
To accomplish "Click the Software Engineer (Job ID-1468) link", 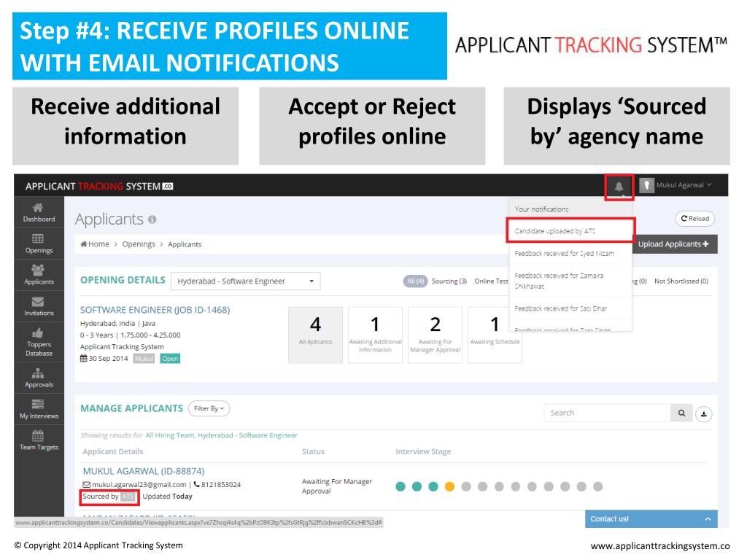I will tap(155, 310).
